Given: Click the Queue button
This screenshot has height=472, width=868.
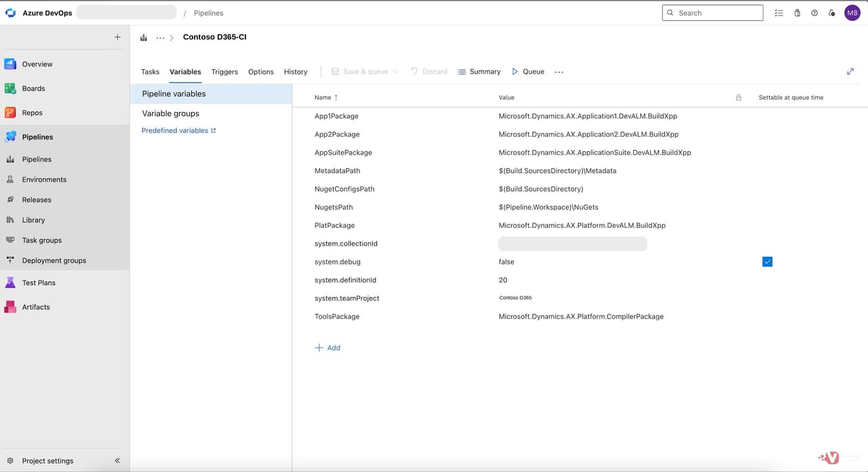Looking at the screenshot, I should 528,72.
